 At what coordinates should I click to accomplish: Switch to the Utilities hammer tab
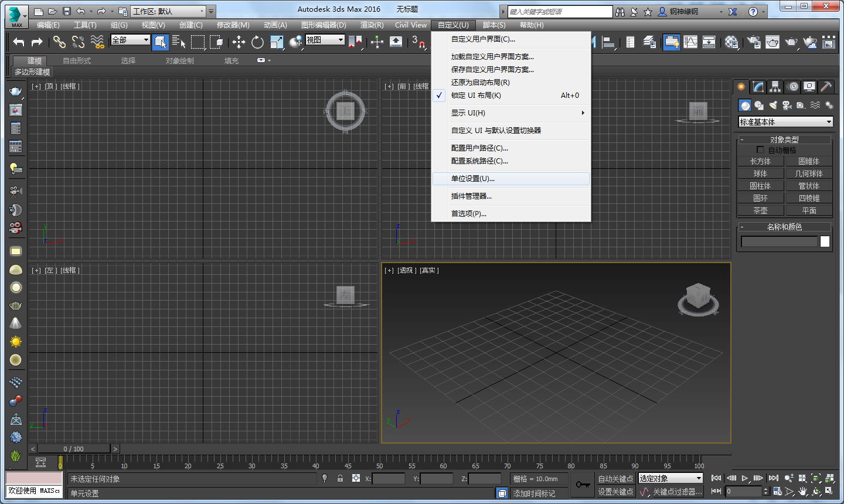point(826,87)
